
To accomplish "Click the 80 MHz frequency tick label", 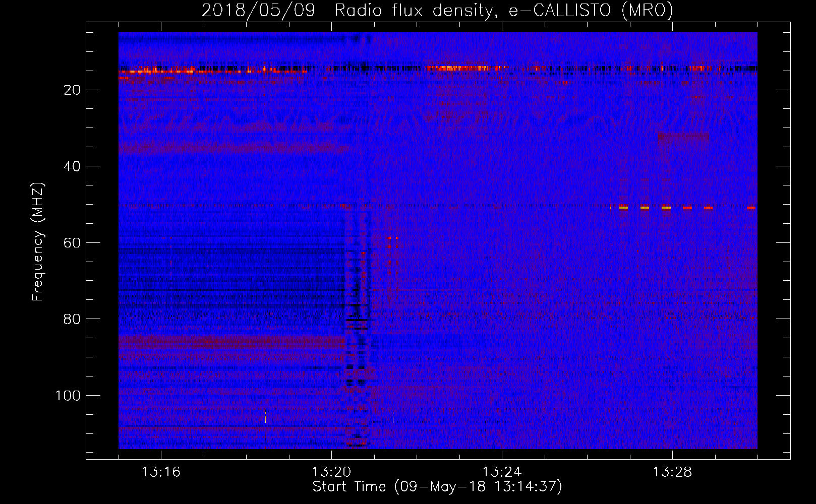I will tap(73, 319).
